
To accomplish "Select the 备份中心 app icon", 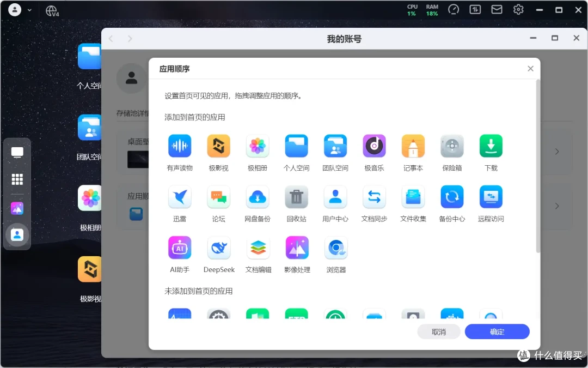I will [452, 197].
